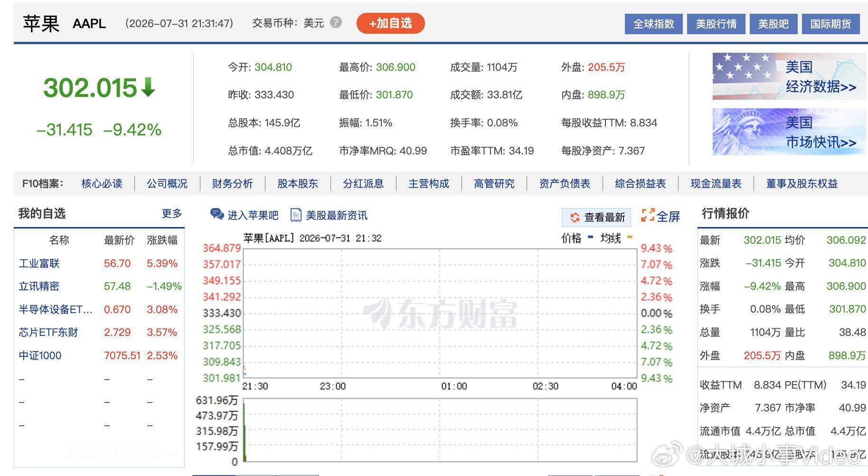Click the 涨跌幅 column header
Image resolution: width=868 pixels, height=476 pixels.
pyautogui.click(x=162, y=240)
